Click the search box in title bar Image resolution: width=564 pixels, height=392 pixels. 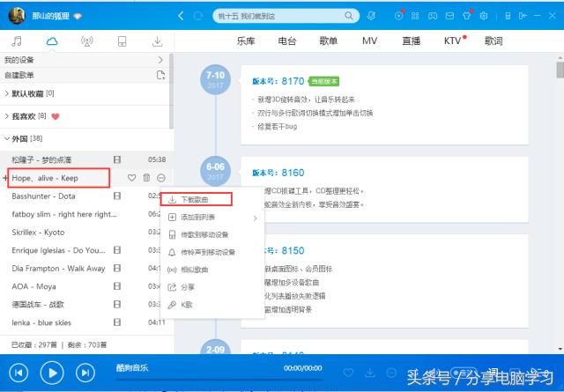(x=273, y=16)
